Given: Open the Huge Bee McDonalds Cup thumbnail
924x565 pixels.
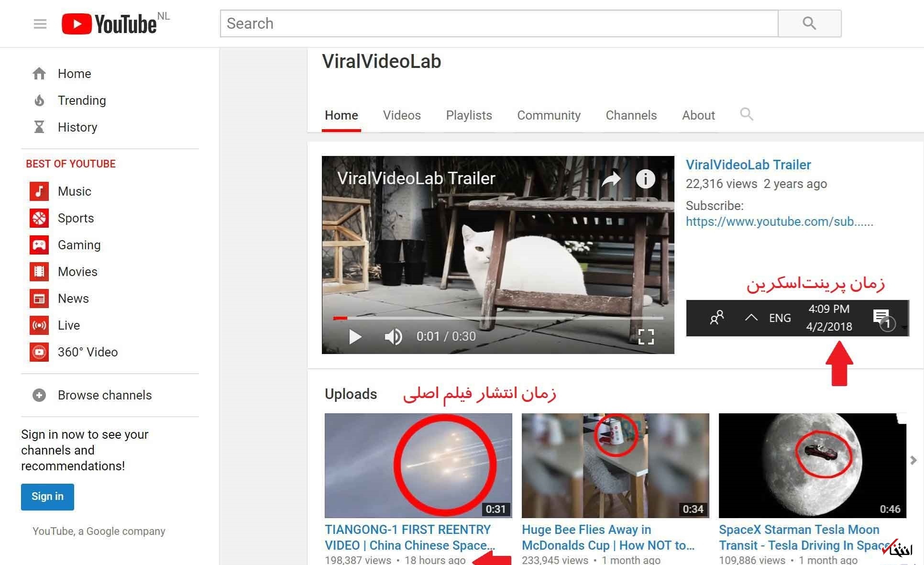Looking at the screenshot, I should coord(616,465).
